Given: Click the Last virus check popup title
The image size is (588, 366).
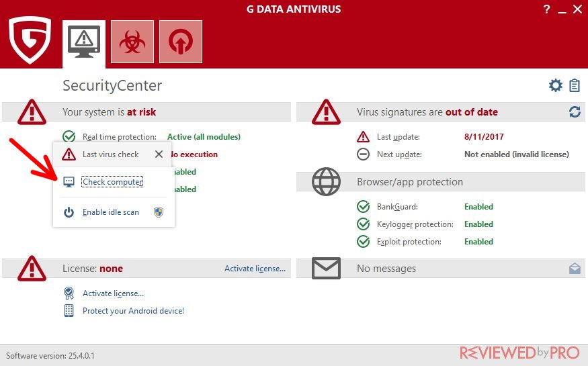Looking at the screenshot, I should (x=111, y=154).
